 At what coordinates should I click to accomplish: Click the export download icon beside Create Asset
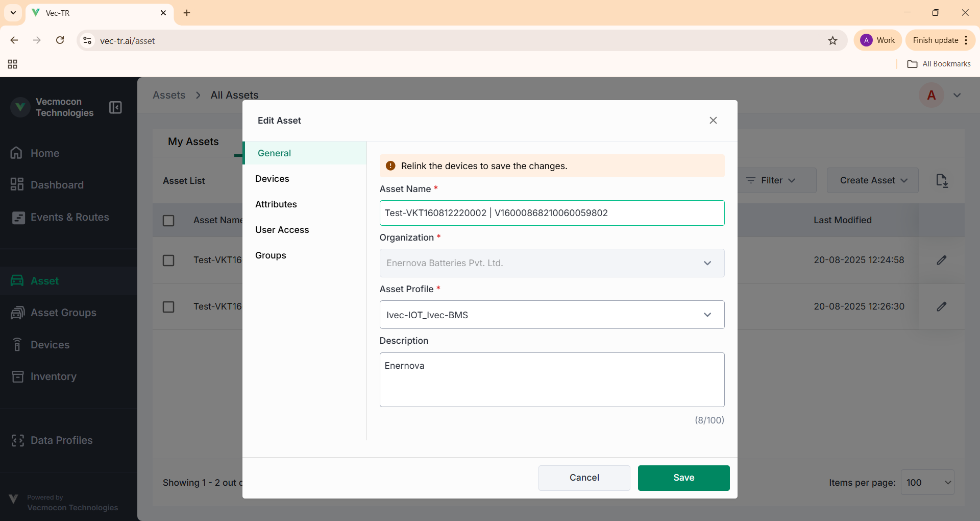[942, 180]
